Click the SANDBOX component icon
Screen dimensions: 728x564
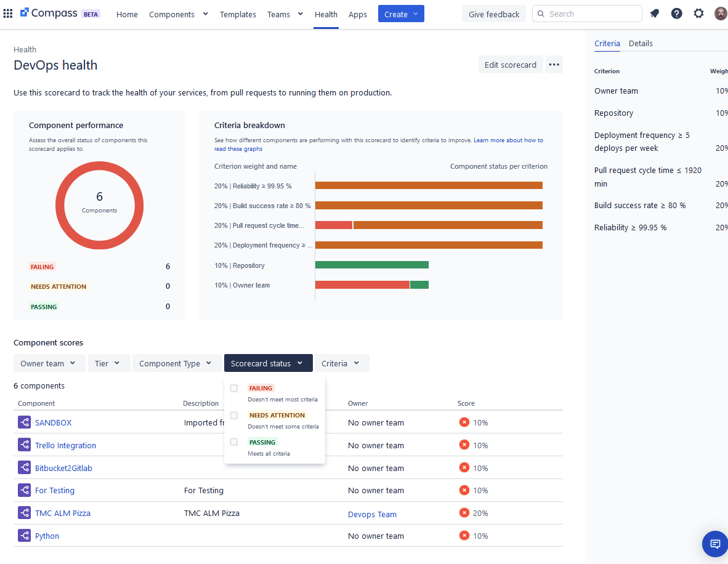[x=24, y=422]
